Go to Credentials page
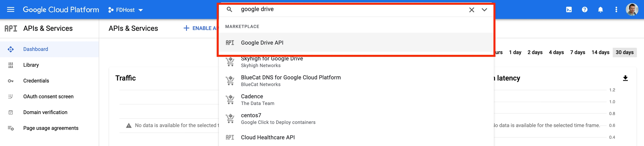Screen dimensions: 644x146 click(x=36, y=81)
